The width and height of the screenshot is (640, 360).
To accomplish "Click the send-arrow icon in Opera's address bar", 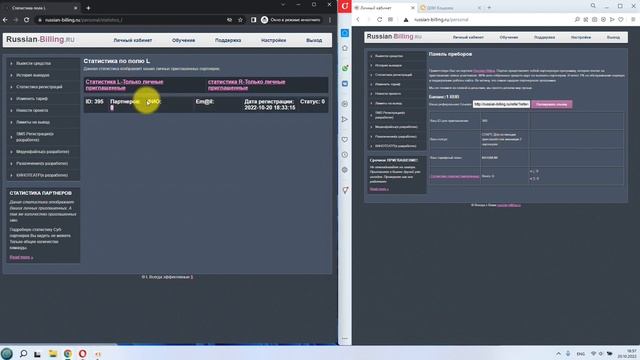I will (x=612, y=20).
